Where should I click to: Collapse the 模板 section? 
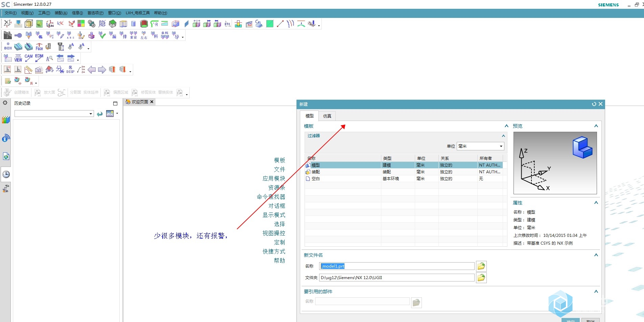[x=506, y=126]
